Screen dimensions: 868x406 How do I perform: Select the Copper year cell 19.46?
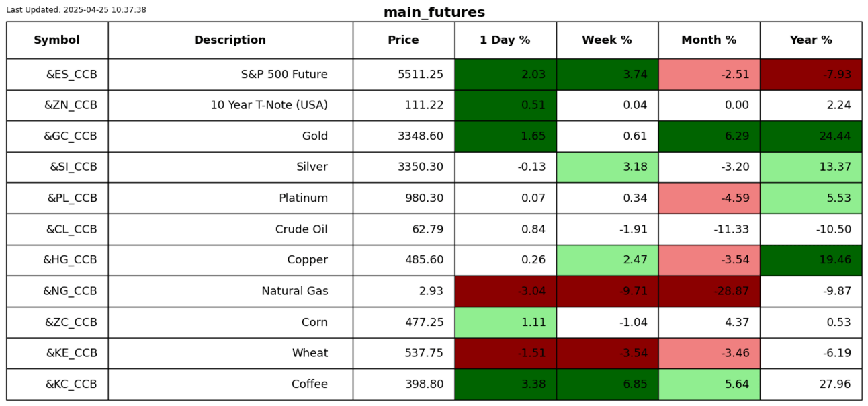(x=834, y=260)
